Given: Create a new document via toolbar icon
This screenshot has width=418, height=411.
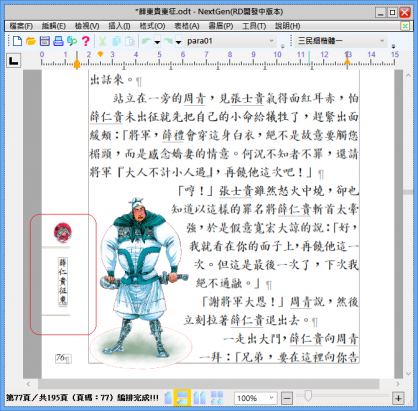Looking at the screenshot, I should coord(17,41).
